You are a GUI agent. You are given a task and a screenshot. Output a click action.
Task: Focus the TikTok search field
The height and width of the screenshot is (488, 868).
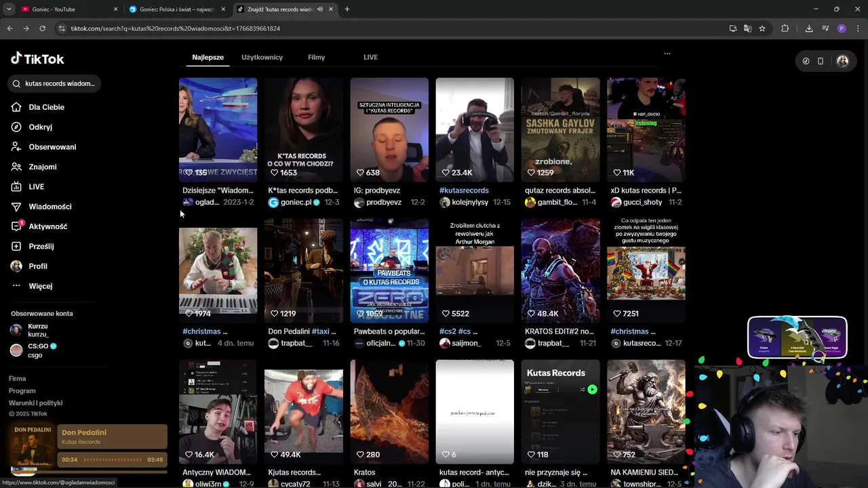point(54,83)
